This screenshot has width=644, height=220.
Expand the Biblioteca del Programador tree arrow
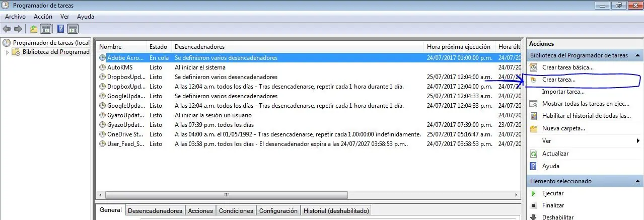[x=7, y=52]
